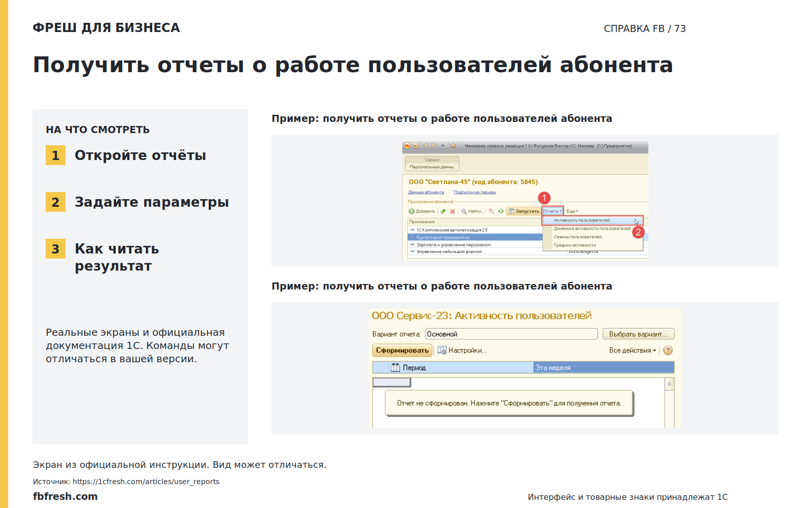The height and width of the screenshot is (508, 812).
Task: Click the Запустить button
Action: click(x=524, y=211)
